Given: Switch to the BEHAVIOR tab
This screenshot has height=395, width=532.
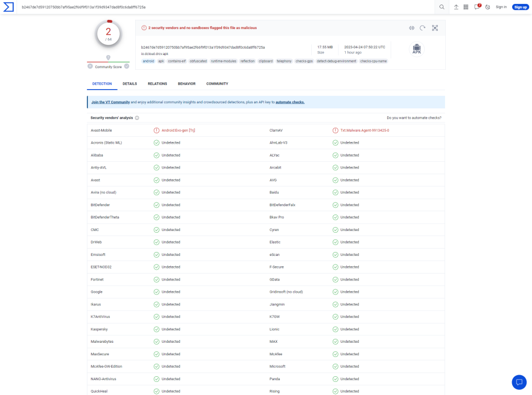Looking at the screenshot, I should click(187, 84).
